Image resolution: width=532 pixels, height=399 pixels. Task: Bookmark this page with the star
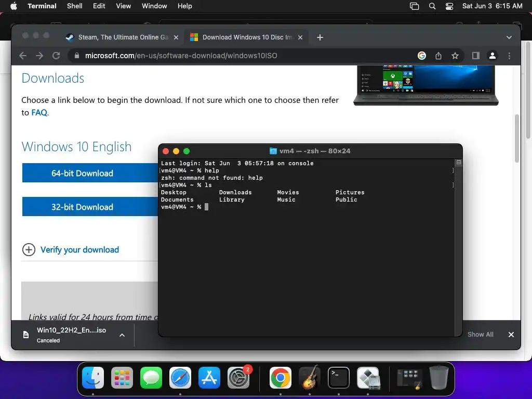pyautogui.click(x=455, y=56)
